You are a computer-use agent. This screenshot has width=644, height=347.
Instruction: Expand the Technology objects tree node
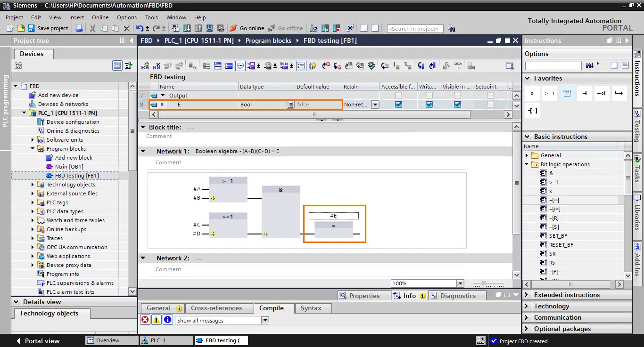pyautogui.click(x=33, y=185)
